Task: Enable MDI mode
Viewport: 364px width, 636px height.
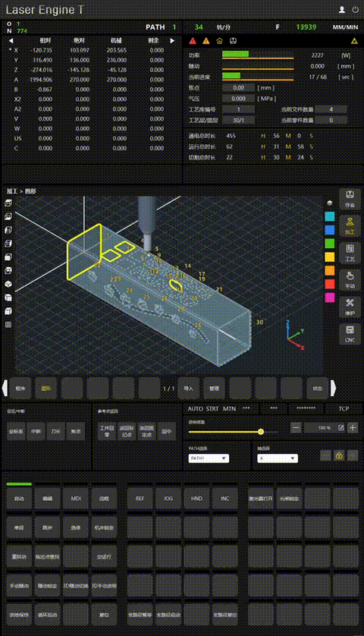Action: pos(76,499)
